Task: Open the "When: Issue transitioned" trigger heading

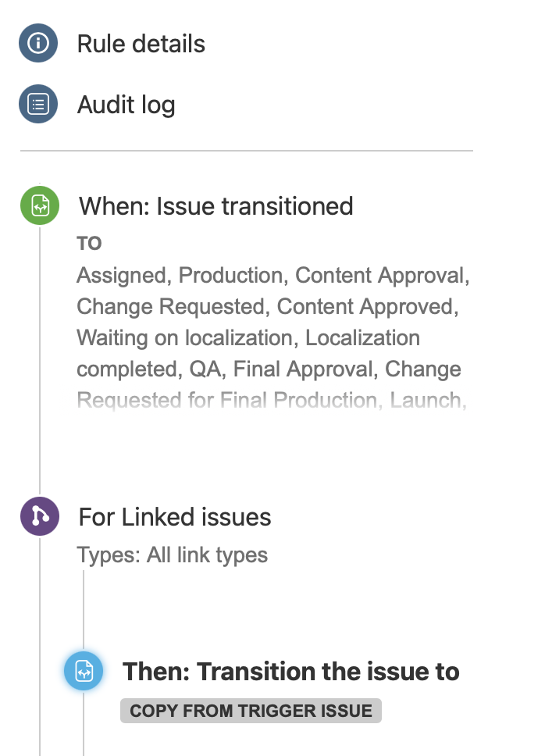Action: click(216, 206)
